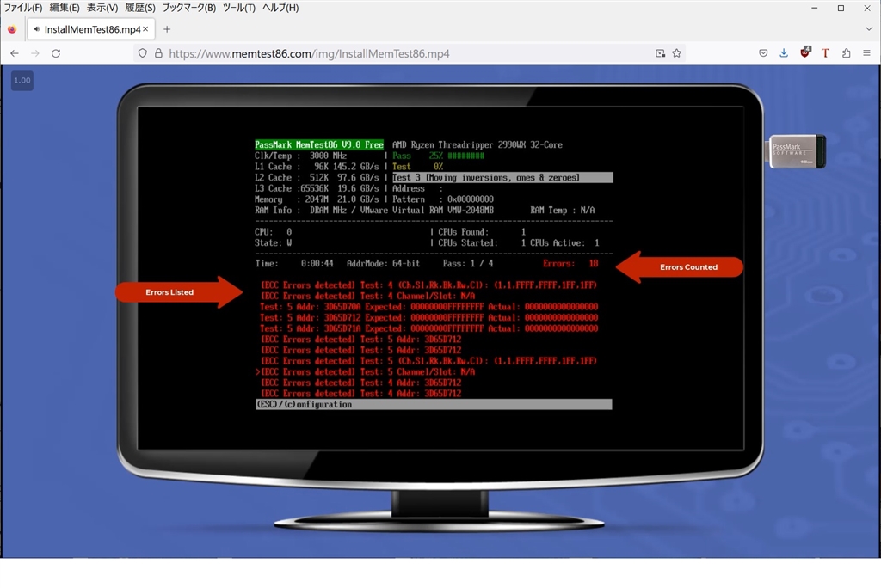The image size is (881, 588).
Task: Open the 表示(V) menu
Action: click(x=102, y=8)
